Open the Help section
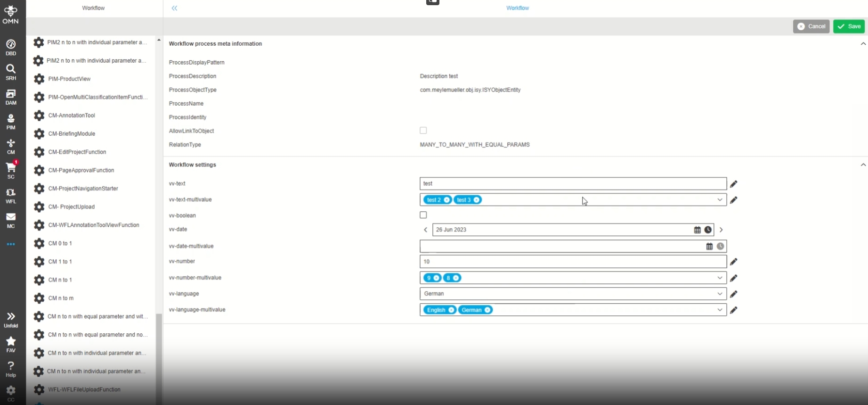The image size is (868, 405). click(11, 369)
